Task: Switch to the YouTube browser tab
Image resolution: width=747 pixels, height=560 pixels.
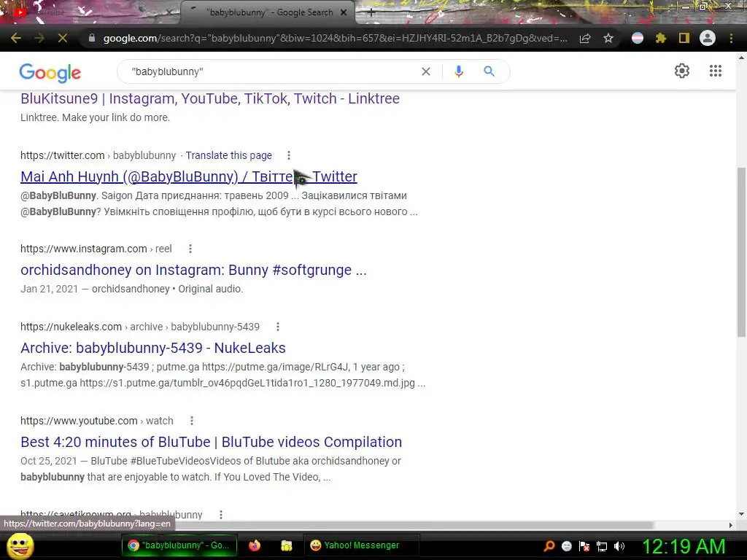Action: click(90, 12)
